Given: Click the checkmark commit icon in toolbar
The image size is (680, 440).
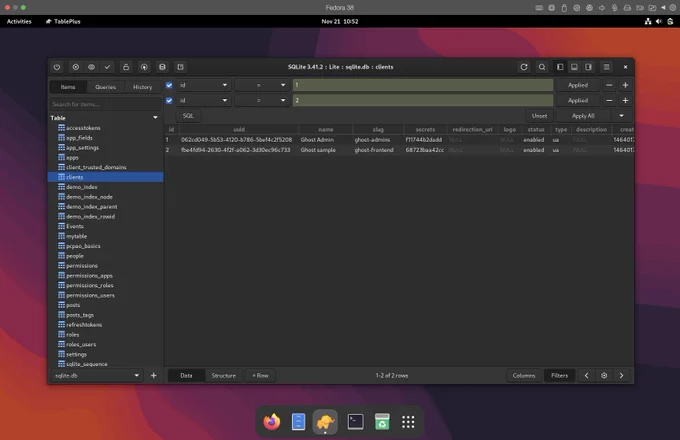Looking at the screenshot, I should point(108,67).
